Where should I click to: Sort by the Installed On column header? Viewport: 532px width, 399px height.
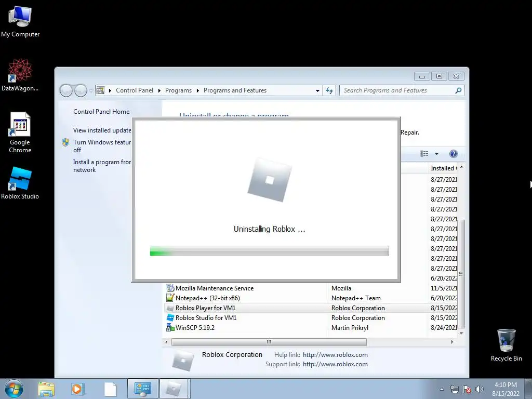[443, 168]
